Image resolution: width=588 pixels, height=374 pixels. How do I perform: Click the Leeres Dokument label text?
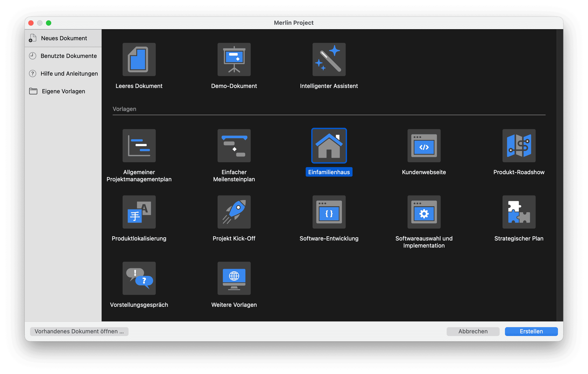coord(139,86)
